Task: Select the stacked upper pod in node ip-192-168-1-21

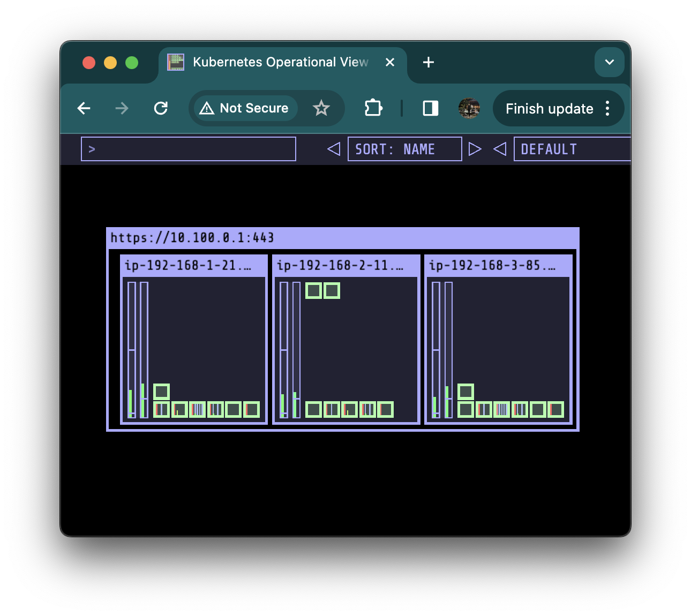Action: [162, 392]
